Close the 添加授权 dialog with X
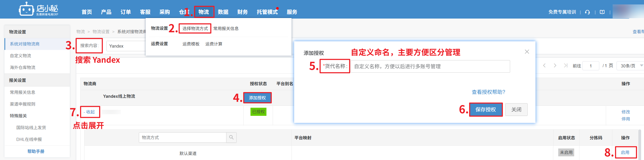This screenshot has width=644, height=160. 527,52
